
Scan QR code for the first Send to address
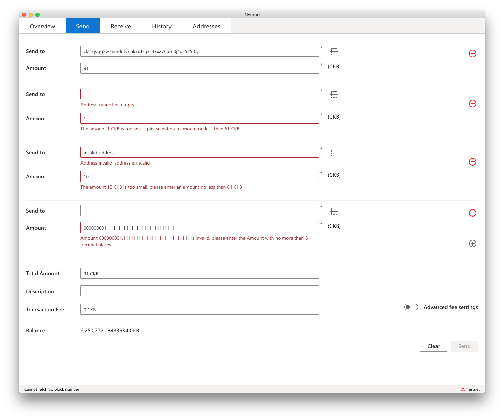point(334,52)
